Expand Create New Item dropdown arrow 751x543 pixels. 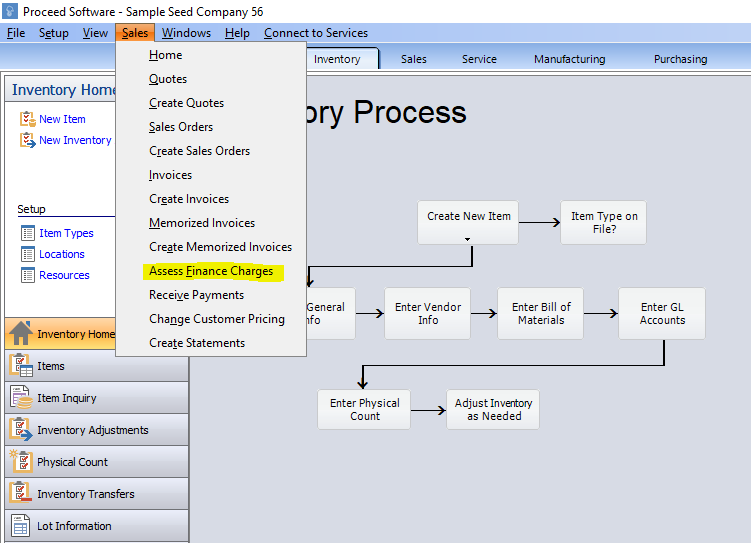[x=467, y=239]
